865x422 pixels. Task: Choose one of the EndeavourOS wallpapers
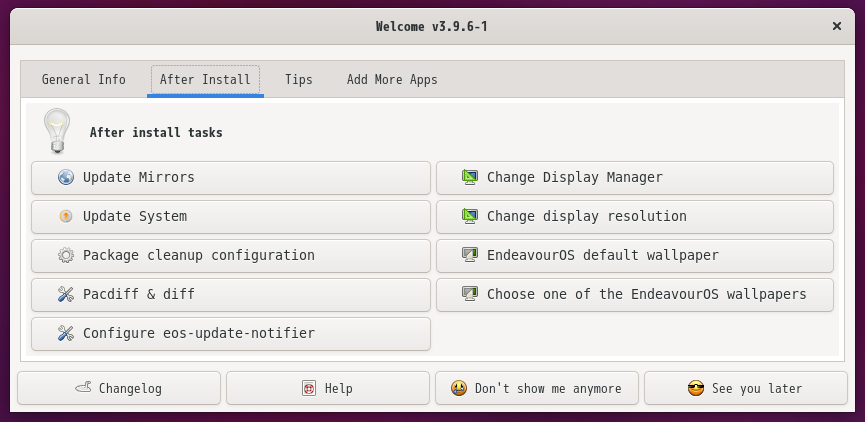pyautogui.click(x=635, y=295)
